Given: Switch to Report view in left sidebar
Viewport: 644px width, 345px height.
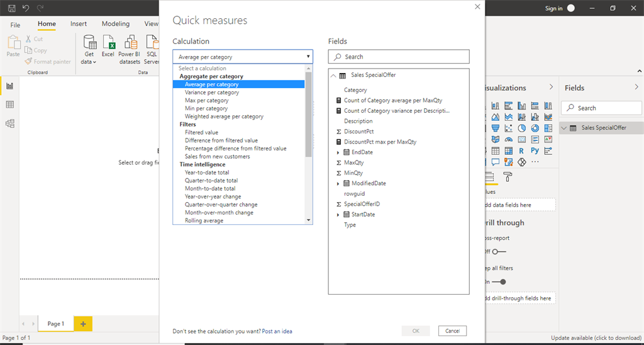Looking at the screenshot, I should pyautogui.click(x=10, y=86).
